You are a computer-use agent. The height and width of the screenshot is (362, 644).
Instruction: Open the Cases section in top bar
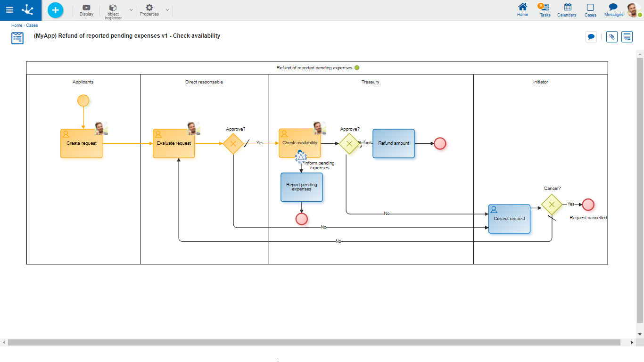[x=590, y=9]
